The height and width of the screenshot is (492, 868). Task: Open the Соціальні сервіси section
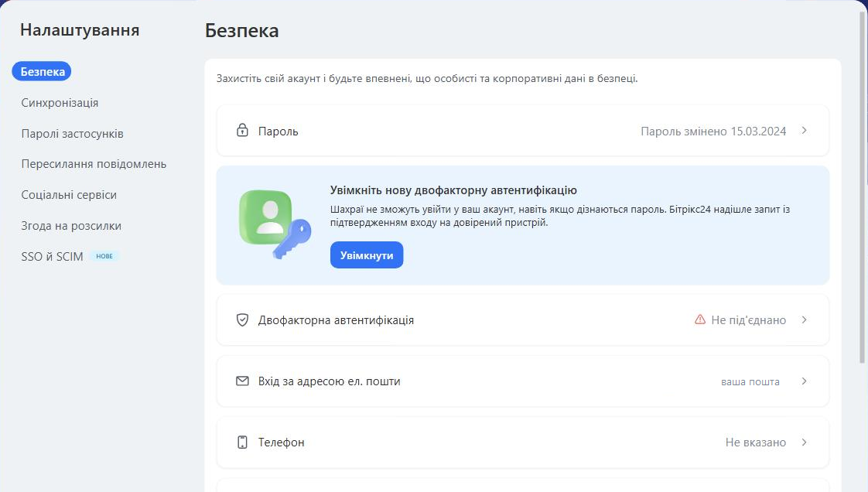coord(69,195)
